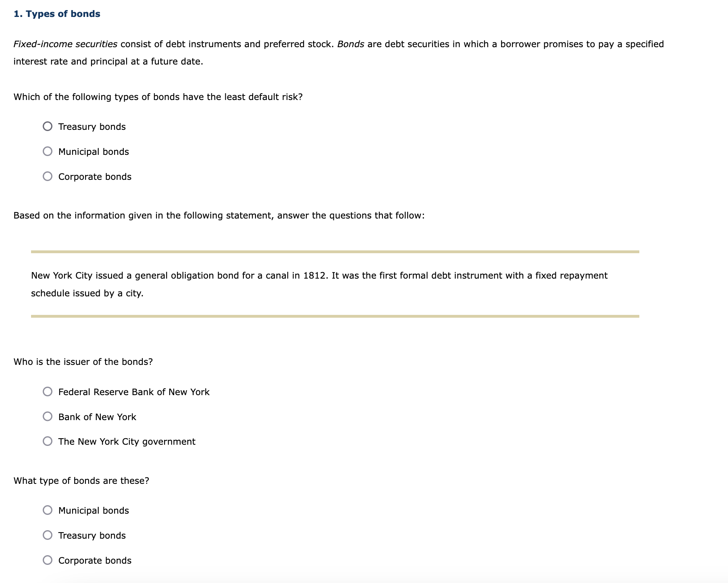The width and height of the screenshot is (728, 583).
Task: Select Corporate bonds for the default risk question
Action: [48, 177]
